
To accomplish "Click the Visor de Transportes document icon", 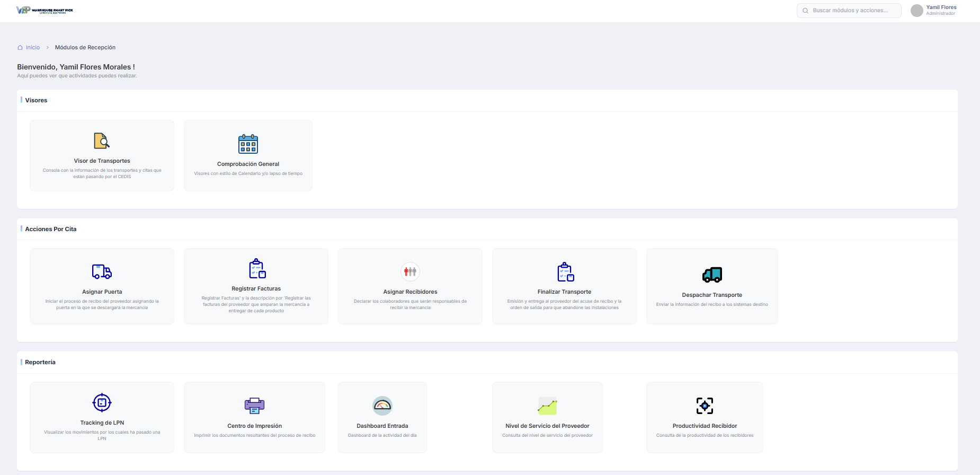I will pos(102,140).
